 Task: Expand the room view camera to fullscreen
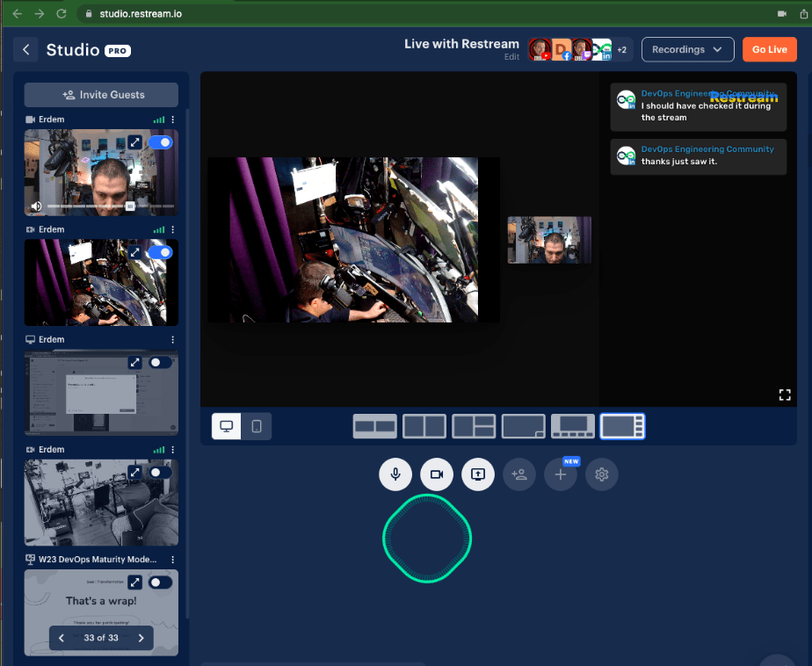click(x=134, y=473)
